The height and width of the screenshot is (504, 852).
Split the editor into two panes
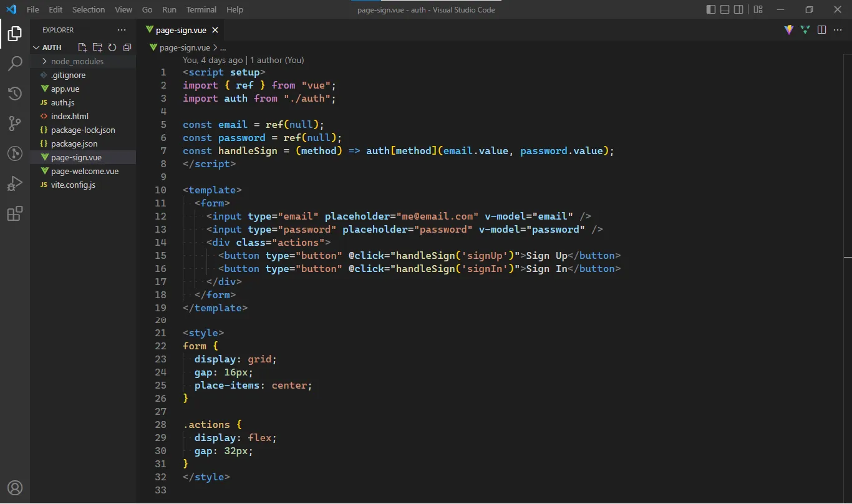[821, 29]
